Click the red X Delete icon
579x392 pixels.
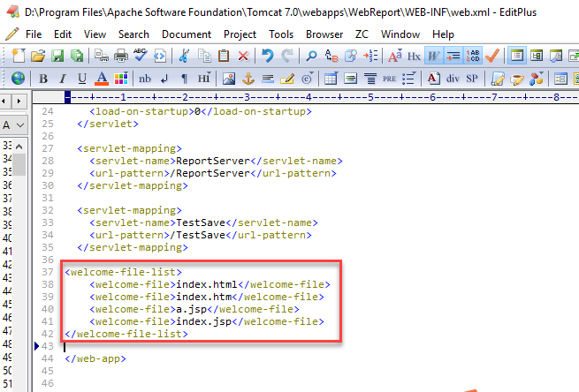coord(243,56)
